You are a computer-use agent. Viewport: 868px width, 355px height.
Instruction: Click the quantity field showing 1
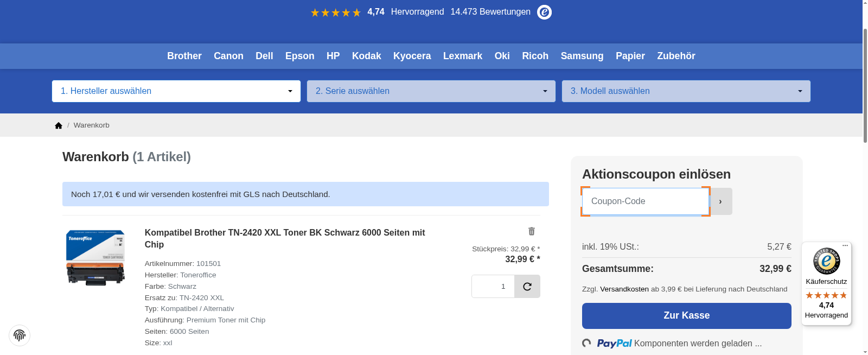[x=493, y=286]
